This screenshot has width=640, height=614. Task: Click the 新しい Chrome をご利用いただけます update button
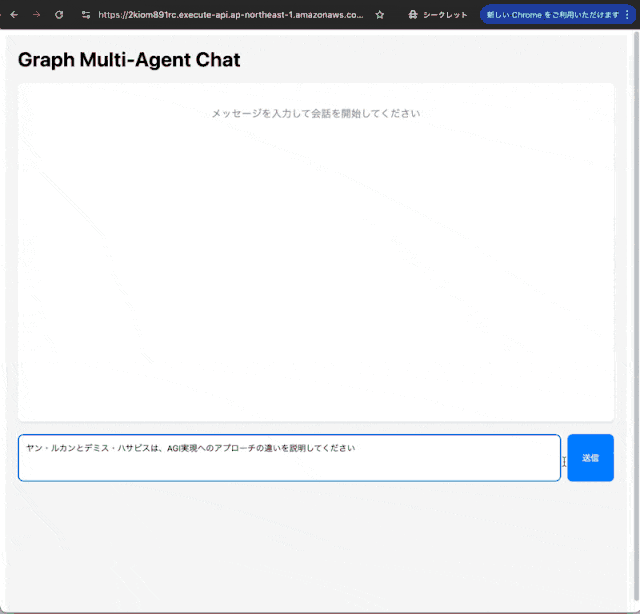(x=551, y=15)
